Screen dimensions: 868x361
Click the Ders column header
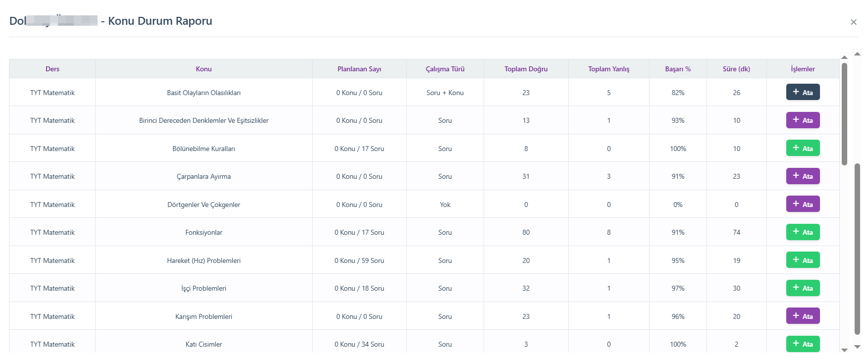[x=52, y=69]
